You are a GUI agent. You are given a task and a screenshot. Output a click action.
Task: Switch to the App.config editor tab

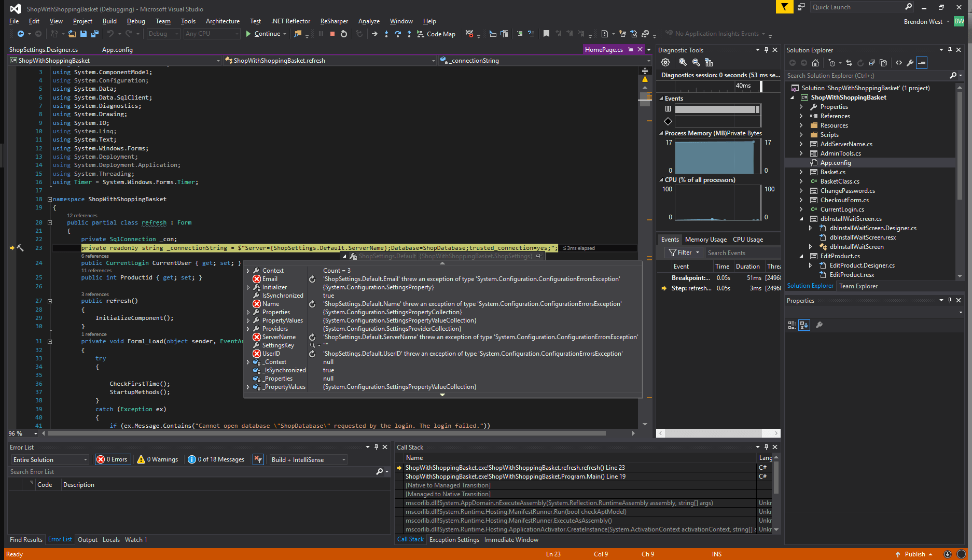[117, 50]
